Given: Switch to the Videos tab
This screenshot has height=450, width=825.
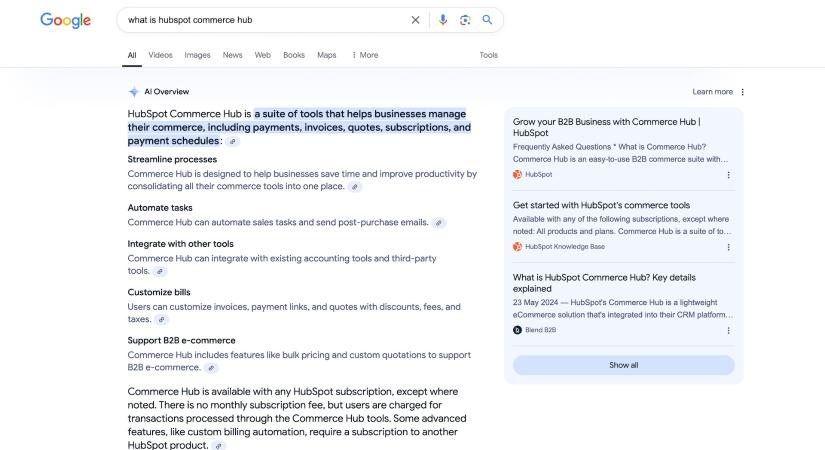Looking at the screenshot, I should click(160, 55).
